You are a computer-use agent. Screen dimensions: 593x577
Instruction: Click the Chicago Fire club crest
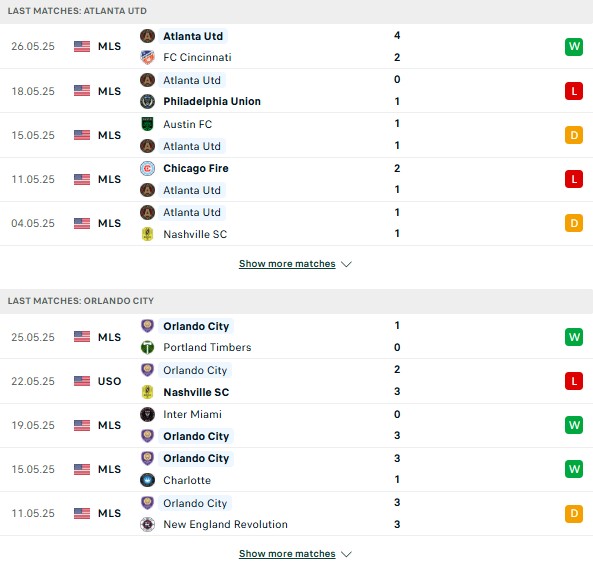(x=147, y=168)
